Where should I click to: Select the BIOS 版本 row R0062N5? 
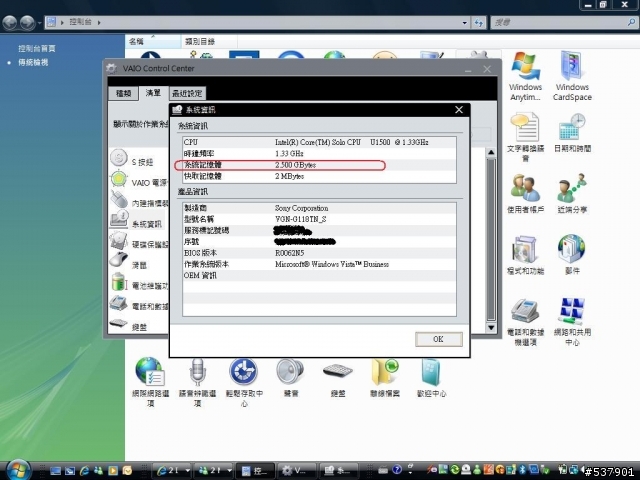click(319, 253)
